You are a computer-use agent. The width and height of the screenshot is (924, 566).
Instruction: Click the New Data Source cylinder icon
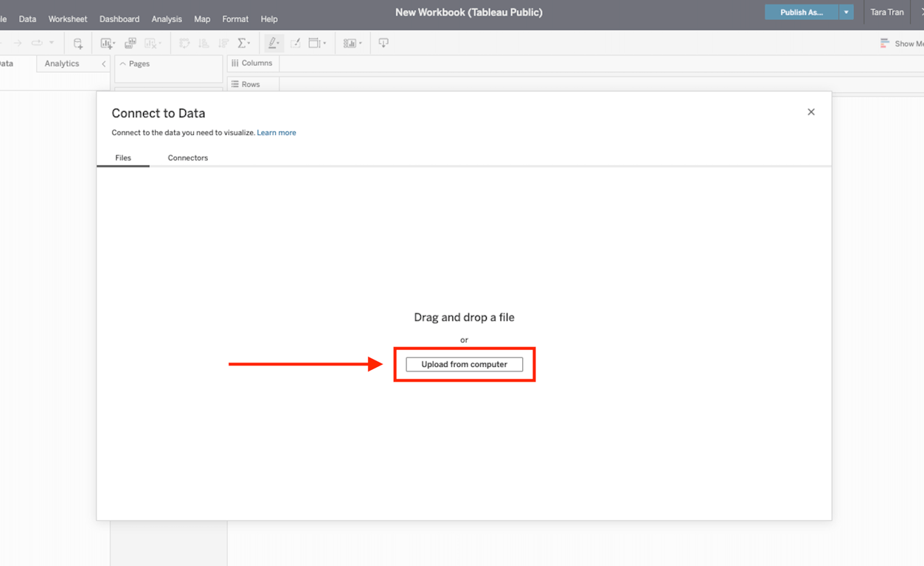tap(77, 43)
